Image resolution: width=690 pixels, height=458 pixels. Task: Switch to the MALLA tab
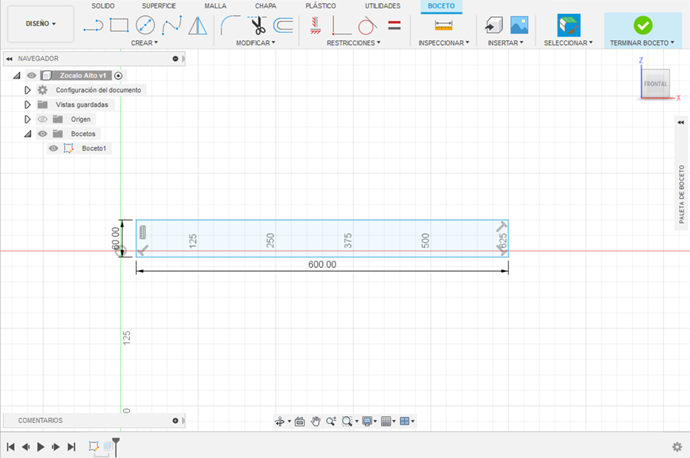pyautogui.click(x=215, y=6)
